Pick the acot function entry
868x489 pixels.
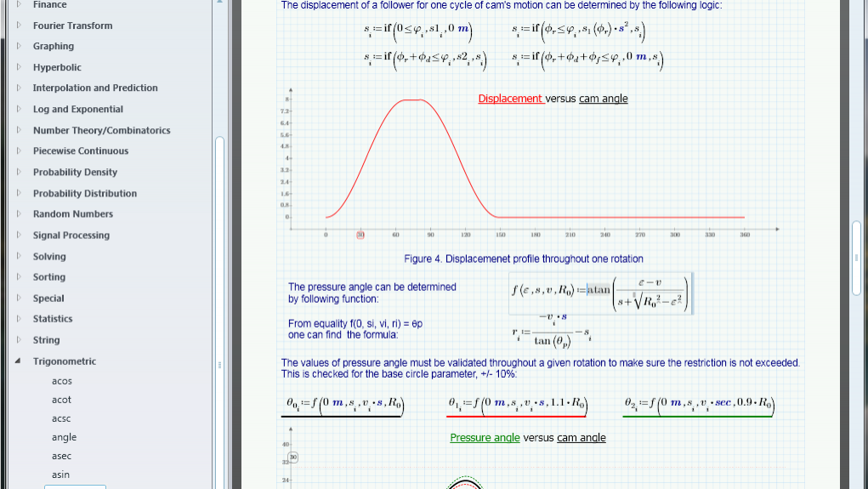pos(61,400)
